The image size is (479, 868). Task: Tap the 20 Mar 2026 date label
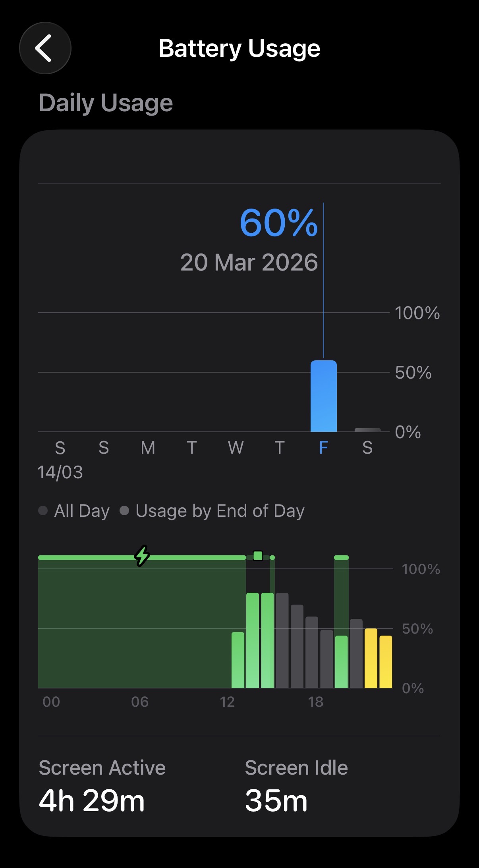pos(249,262)
